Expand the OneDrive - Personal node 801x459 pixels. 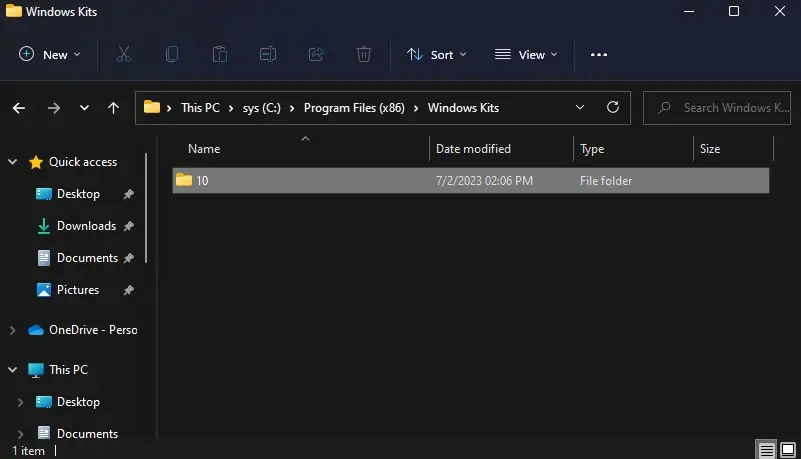(x=13, y=330)
